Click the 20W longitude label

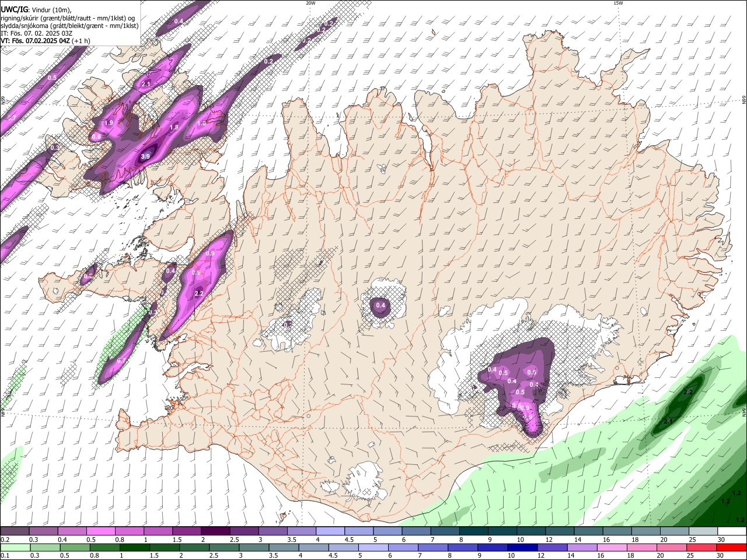pos(310,3)
